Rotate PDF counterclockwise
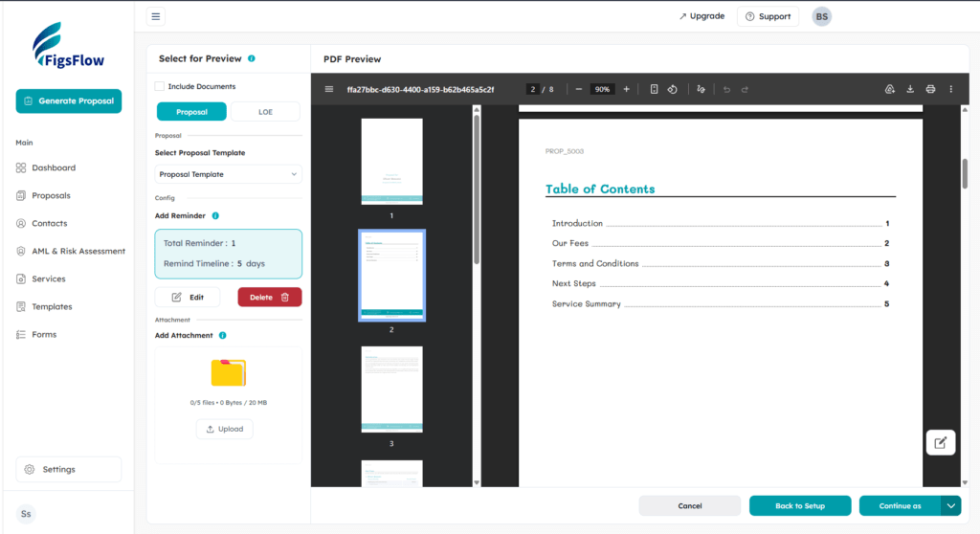This screenshot has height=534, width=980. click(x=673, y=89)
